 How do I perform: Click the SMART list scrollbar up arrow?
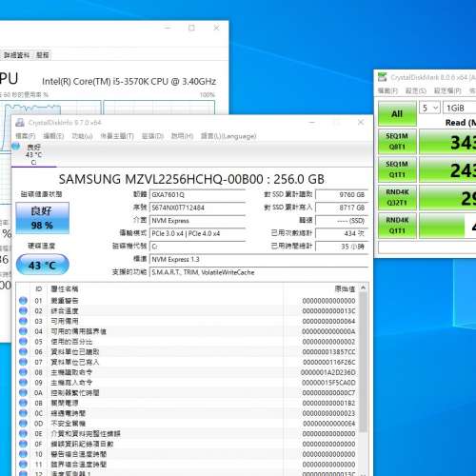(364, 288)
